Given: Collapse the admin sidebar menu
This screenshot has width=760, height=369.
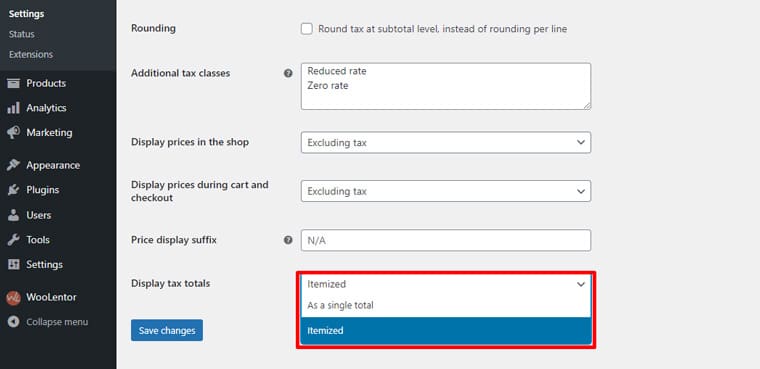Looking at the screenshot, I should (48, 322).
